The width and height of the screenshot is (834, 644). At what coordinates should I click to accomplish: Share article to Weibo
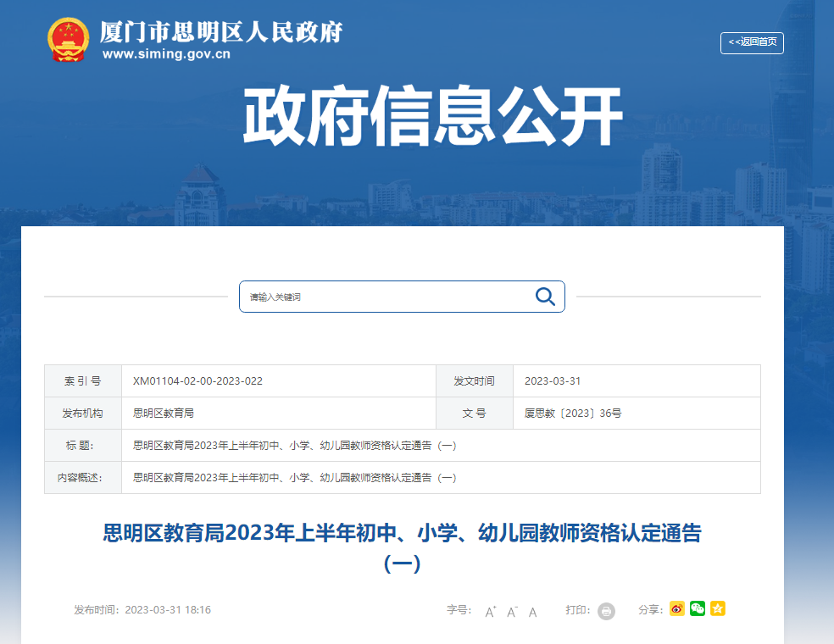point(676,608)
